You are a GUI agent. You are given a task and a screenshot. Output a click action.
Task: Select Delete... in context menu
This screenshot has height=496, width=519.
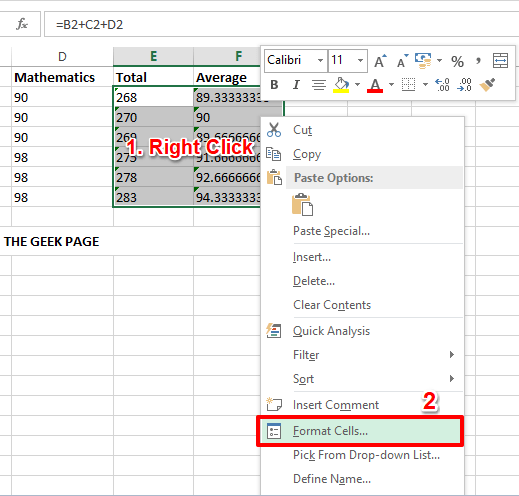[x=362, y=281]
